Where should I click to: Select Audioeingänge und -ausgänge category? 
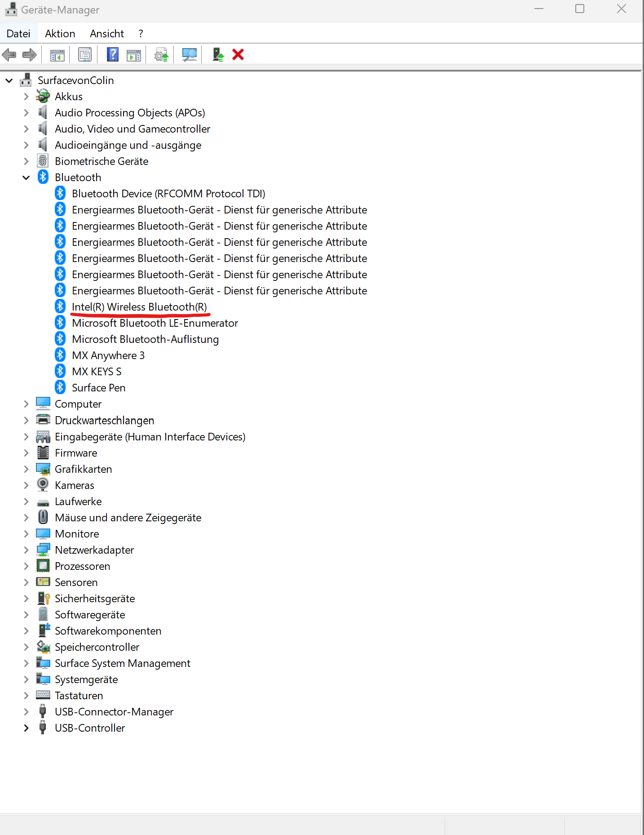(128, 145)
